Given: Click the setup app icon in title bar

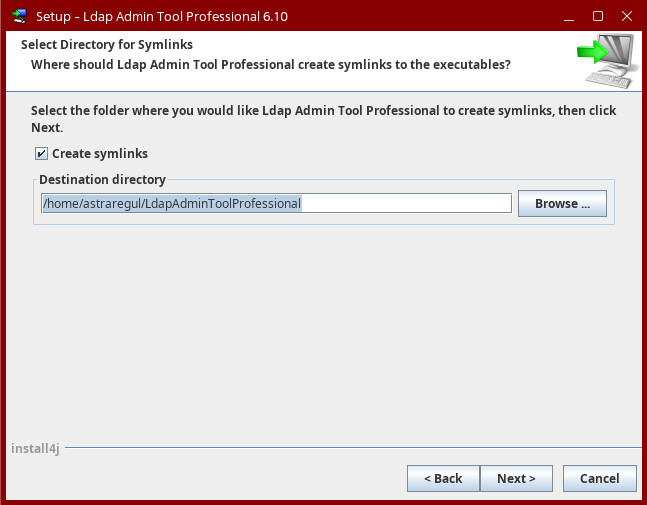Looking at the screenshot, I should click(18, 16).
